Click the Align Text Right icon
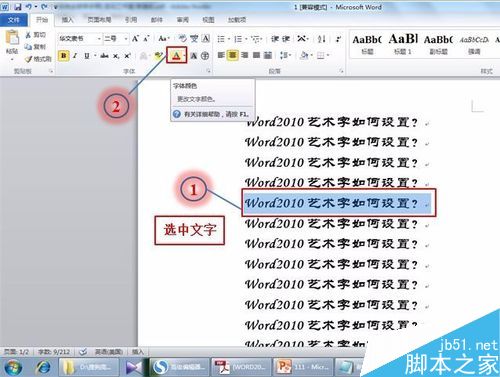 (245, 55)
